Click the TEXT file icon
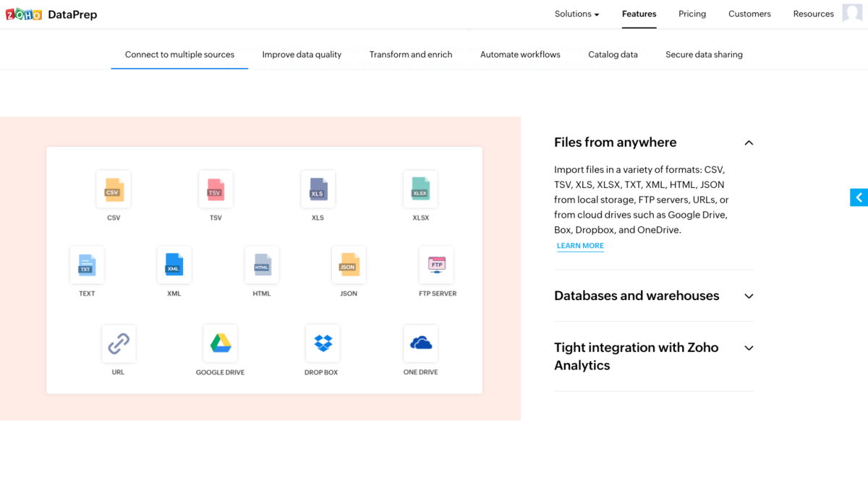 tap(87, 265)
